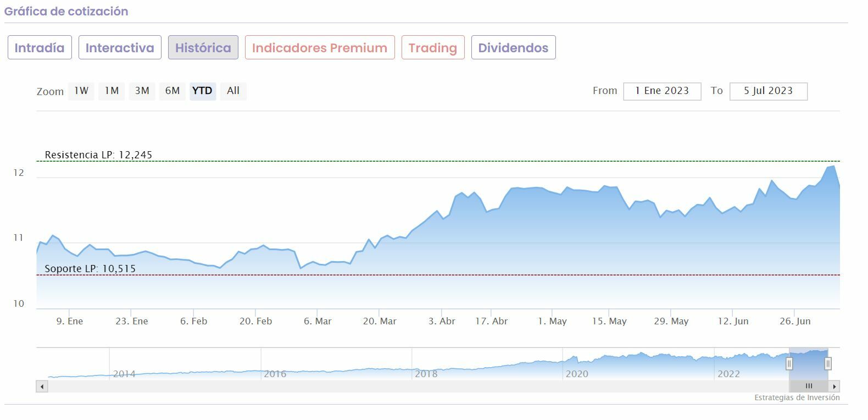
Task: Select the YTD zoom option
Action: coord(202,91)
